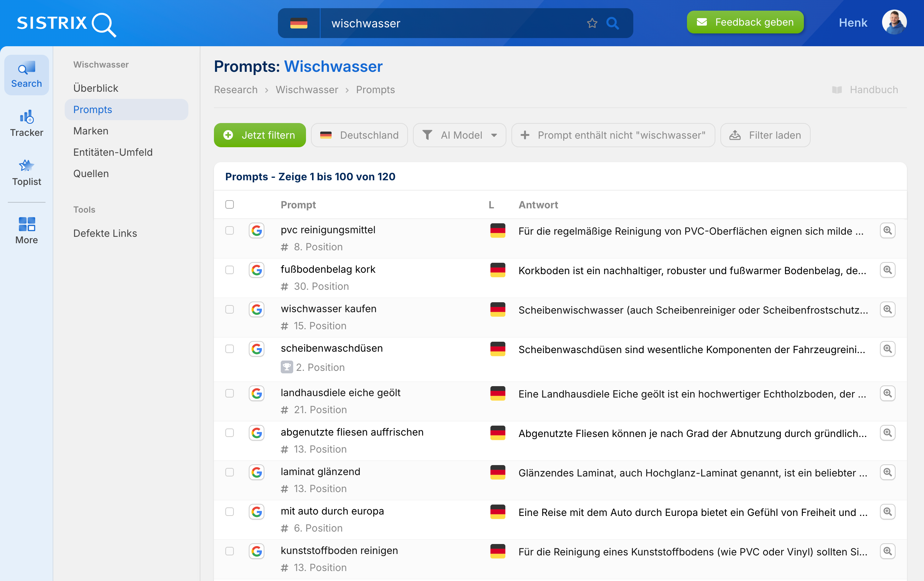Open the Deutschland country selector
Screen dimensions: 924x581
pyautogui.click(x=359, y=135)
